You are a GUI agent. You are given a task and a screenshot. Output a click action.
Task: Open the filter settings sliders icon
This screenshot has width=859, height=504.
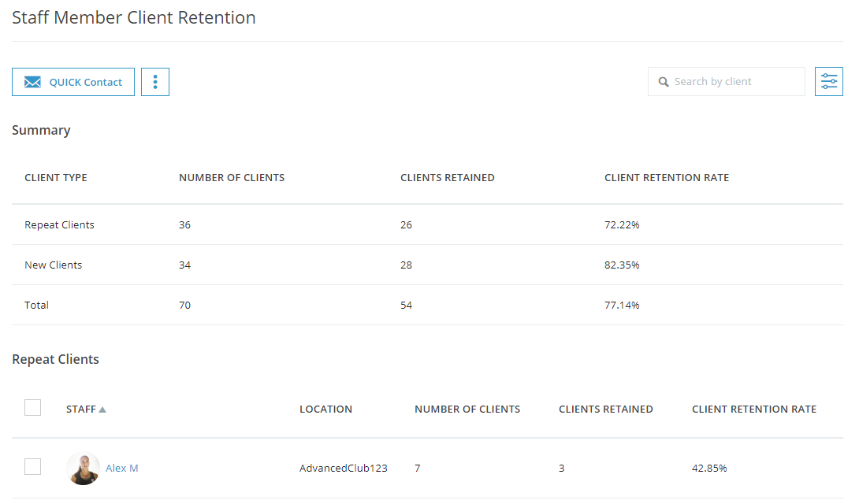tap(828, 81)
